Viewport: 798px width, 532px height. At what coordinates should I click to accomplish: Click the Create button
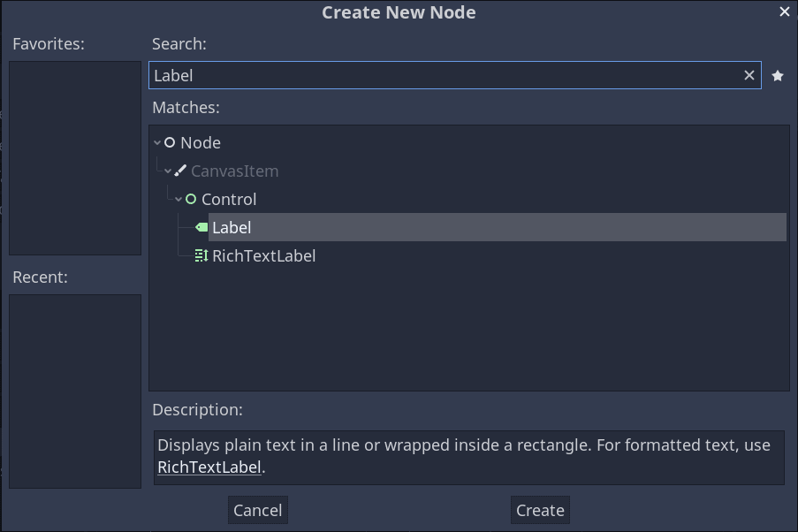coord(539,510)
